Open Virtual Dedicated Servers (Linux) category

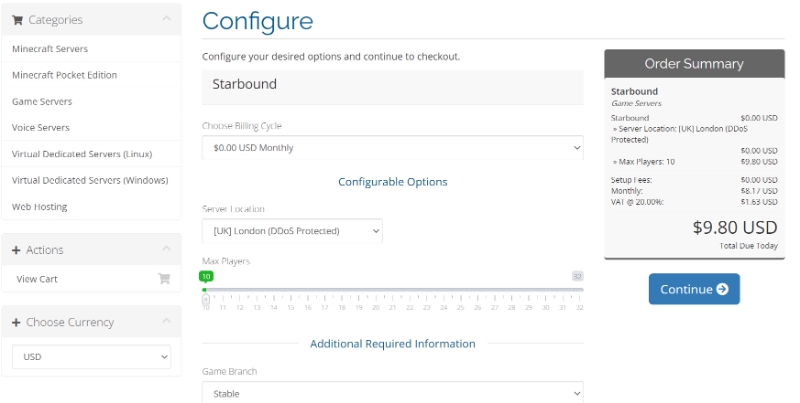82,154
